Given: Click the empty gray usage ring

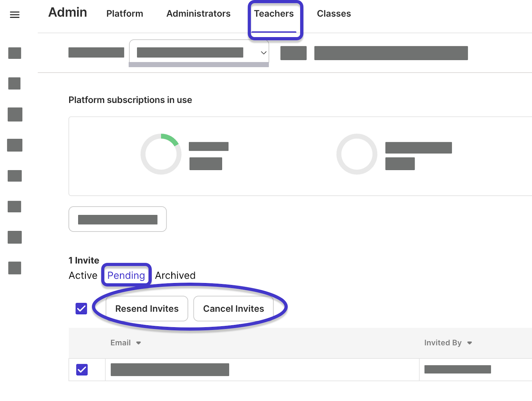Looking at the screenshot, I should 357,154.
